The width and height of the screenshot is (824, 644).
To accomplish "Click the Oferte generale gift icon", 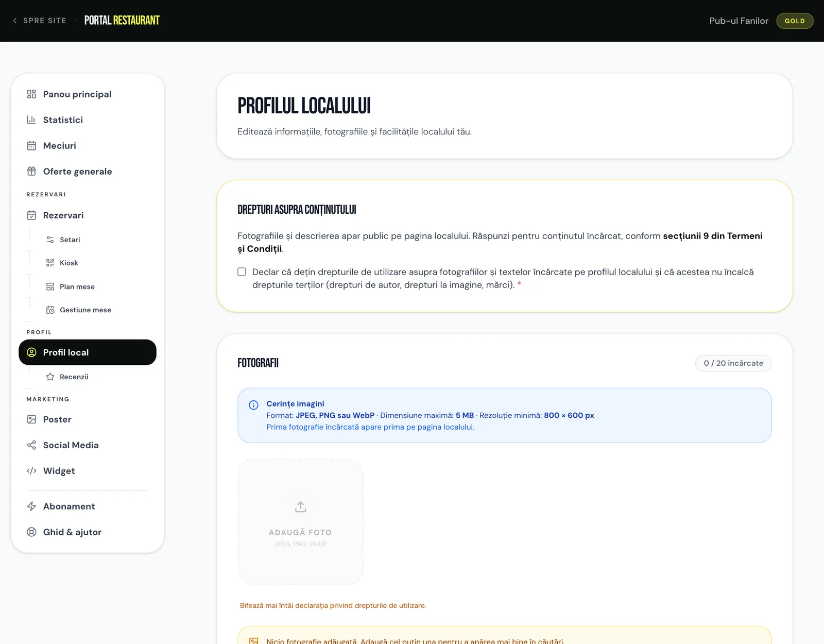I will 31,171.
